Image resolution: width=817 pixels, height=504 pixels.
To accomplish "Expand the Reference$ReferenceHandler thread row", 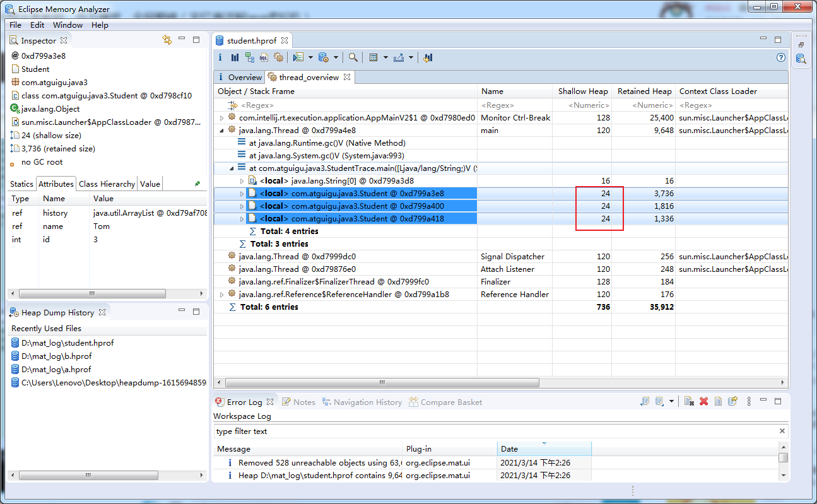I will coord(221,295).
